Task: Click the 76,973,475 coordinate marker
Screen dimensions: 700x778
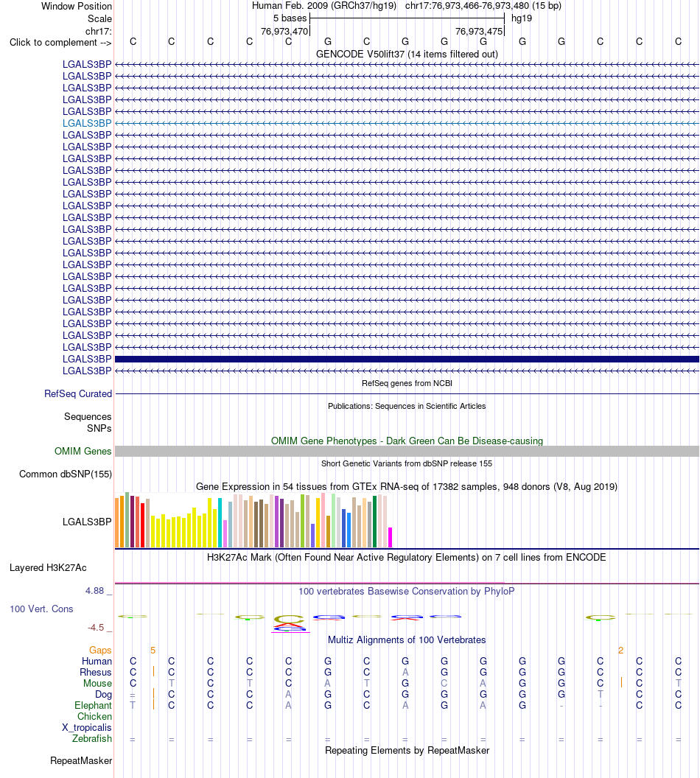Action: pyautogui.click(x=479, y=31)
